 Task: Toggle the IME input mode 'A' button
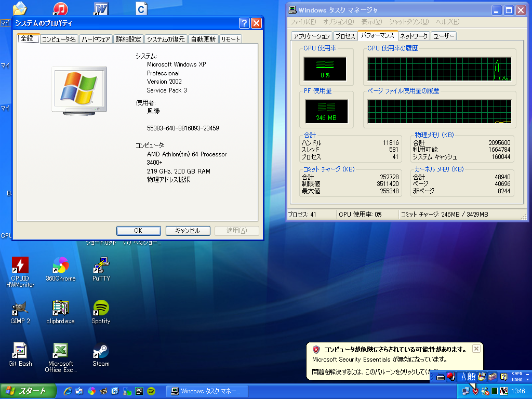(x=463, y=377)
